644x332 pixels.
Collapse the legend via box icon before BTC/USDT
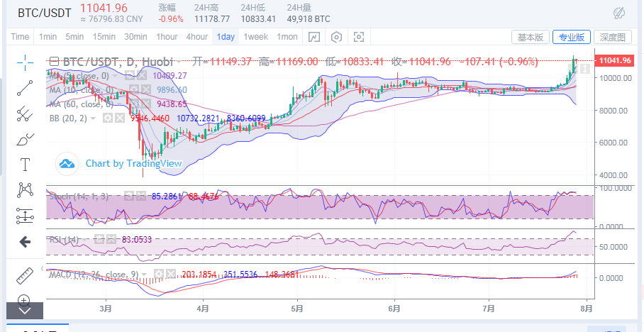pos(53,62)
